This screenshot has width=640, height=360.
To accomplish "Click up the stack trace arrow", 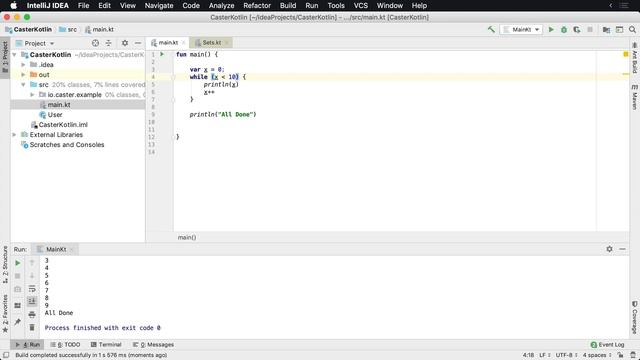I will [32, 263].
